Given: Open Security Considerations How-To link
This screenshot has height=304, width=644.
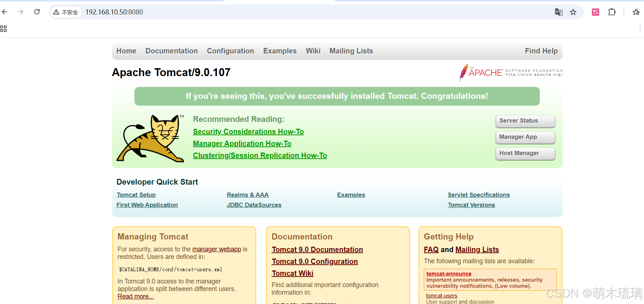Looking at the screenshot, I should coord(248,132).
